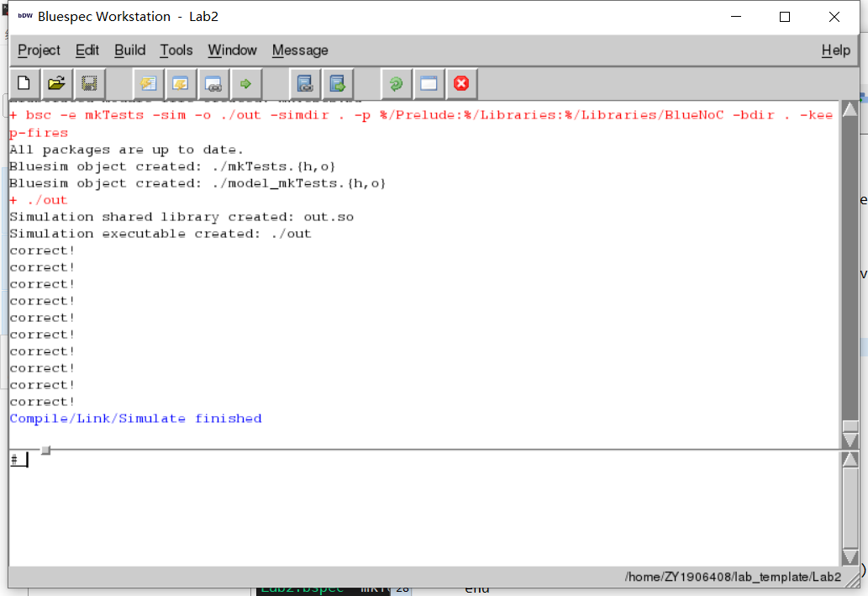
Task: Click the green circular refresh/clean icon
Action: [397, 83]
